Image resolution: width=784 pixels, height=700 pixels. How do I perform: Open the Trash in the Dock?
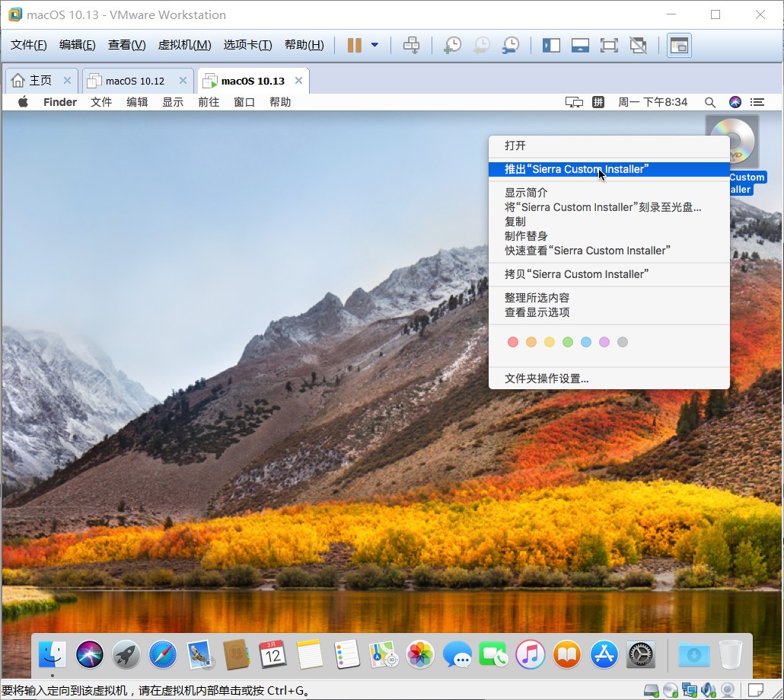click(731, 654)
